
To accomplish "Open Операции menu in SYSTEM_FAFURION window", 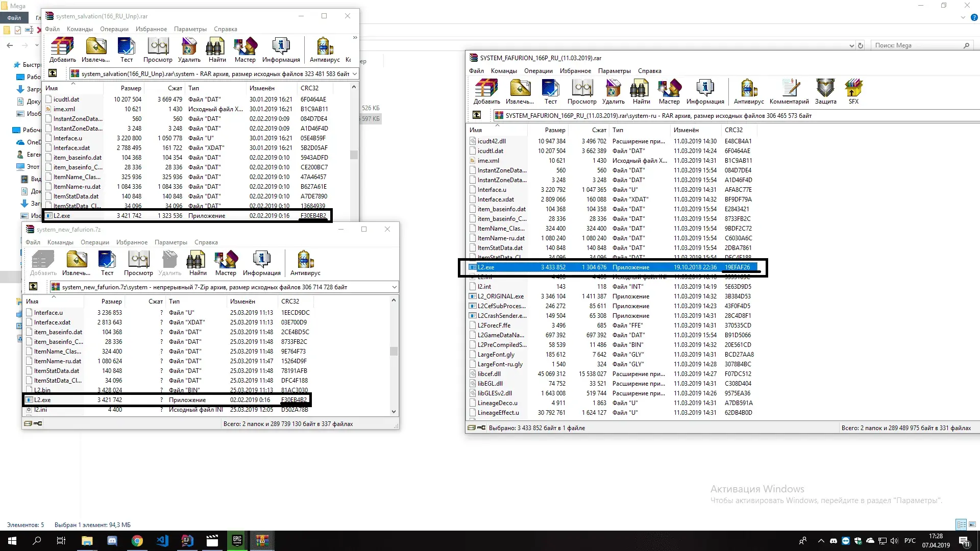I will point(538,71).
